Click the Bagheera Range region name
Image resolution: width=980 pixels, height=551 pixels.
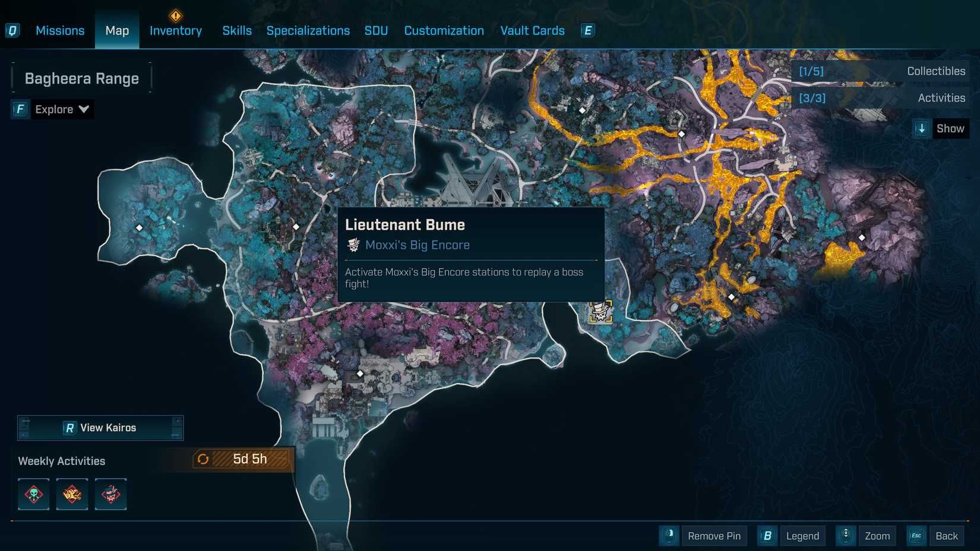[x=82, y=78]
